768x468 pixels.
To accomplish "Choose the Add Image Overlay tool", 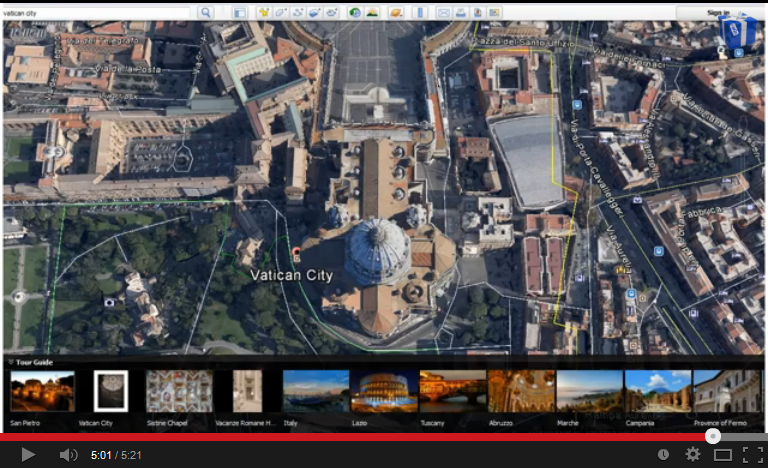I will pos(314,13).
